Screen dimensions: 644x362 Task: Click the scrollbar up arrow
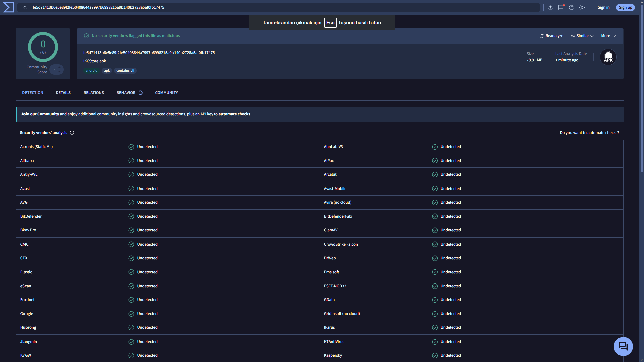642,2
